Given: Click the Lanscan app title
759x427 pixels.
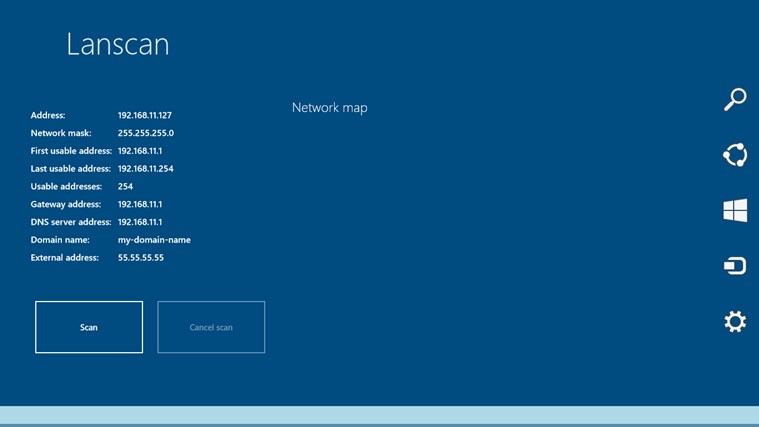Looking at the screenshot, I should click(118, 44).
